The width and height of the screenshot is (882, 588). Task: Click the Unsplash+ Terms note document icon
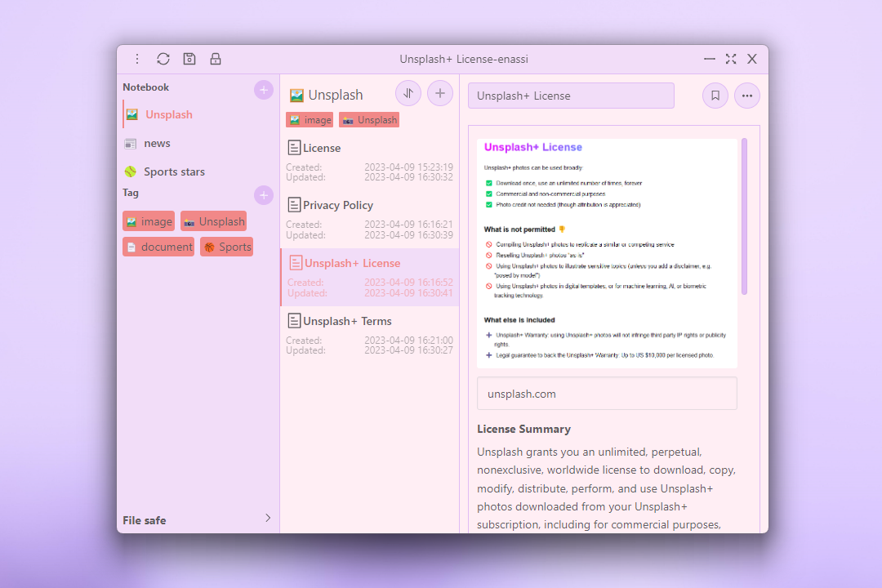pos(294,321)
